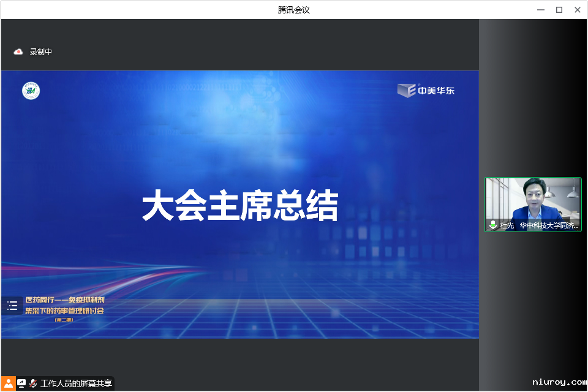Click the green microphone icon on 杜光's video

pyautogui.click(x=493, y=224)
